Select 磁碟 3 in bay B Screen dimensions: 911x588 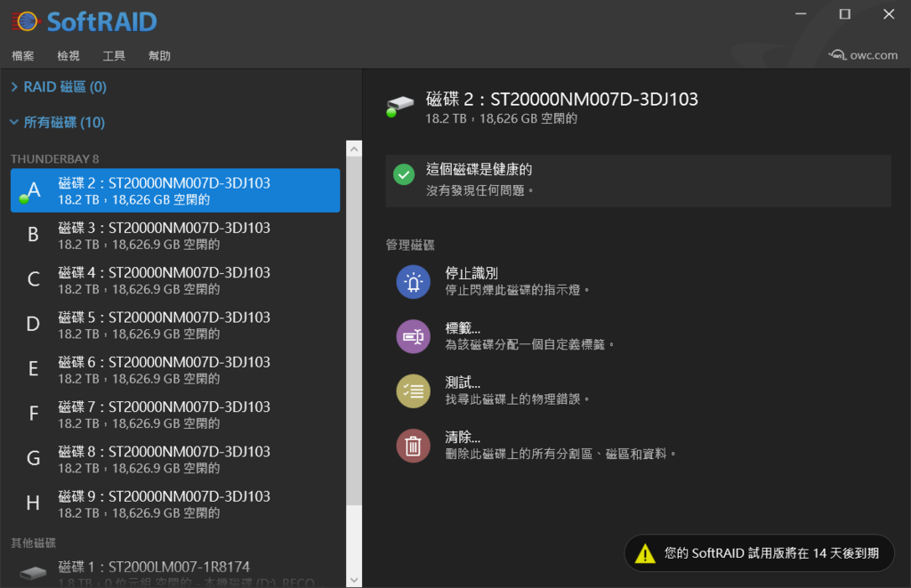pos(175,236)
